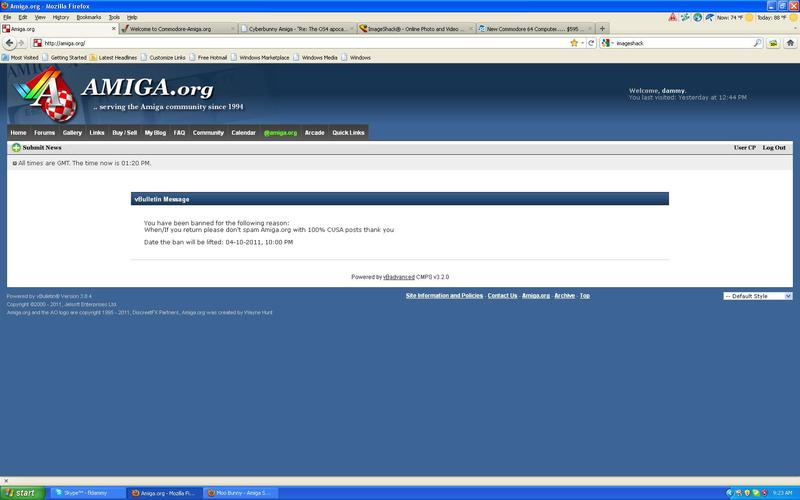This screenshot has height=500, width=800.
Task: Click the Top footer link
Action: coord(585,296)
